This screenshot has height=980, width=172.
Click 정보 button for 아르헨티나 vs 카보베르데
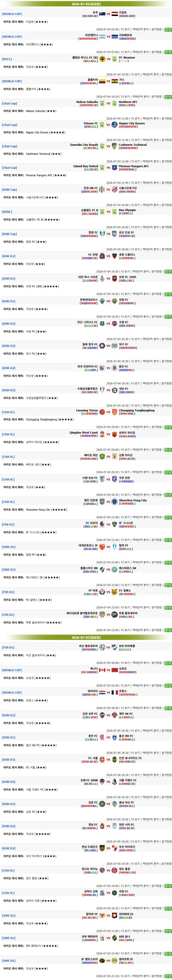[x=168, y=52]
